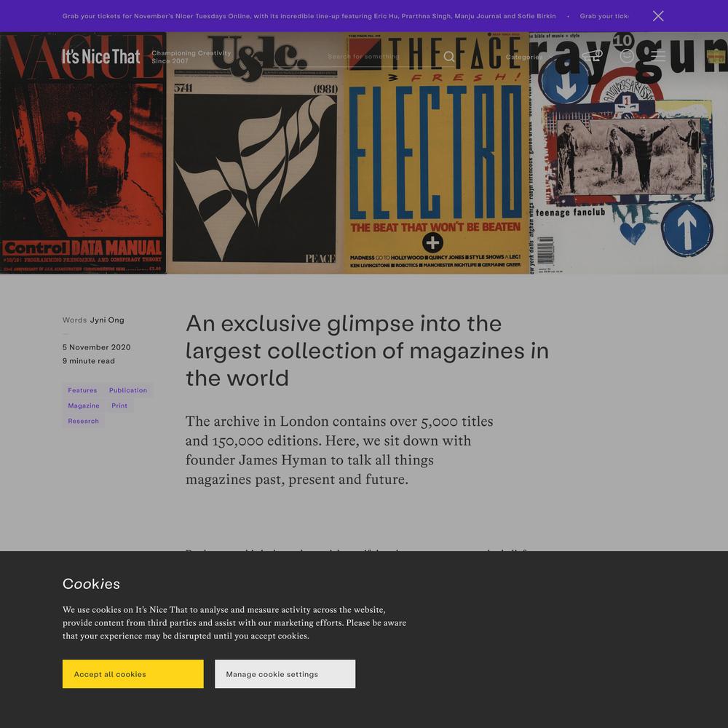Click the magnifying glass search icon
Image resolution: width=728 pixels, height=728 pixels.
(449, 57)
